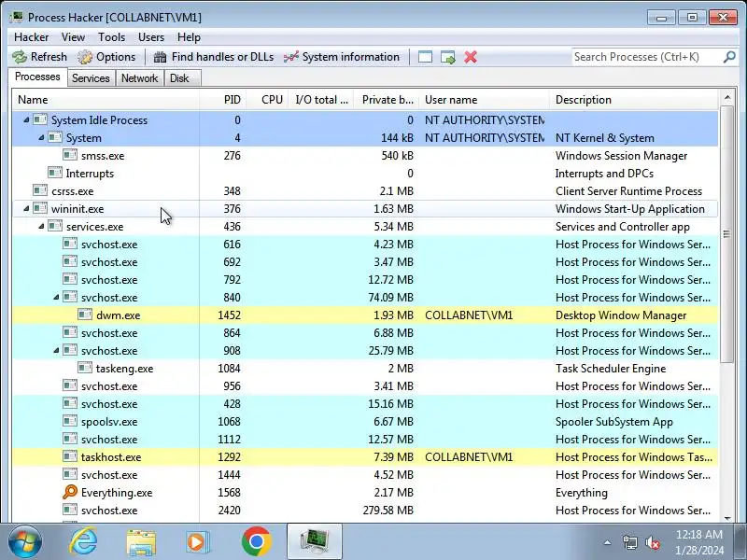Click scrollbar up arrow in process list
747x560 pixels.
(727, 98)
